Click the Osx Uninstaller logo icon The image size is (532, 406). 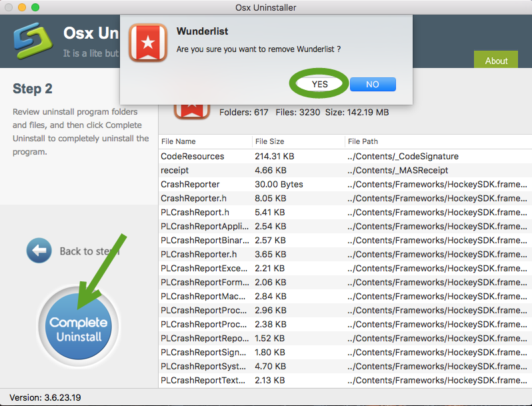click(x=33, y=41)
